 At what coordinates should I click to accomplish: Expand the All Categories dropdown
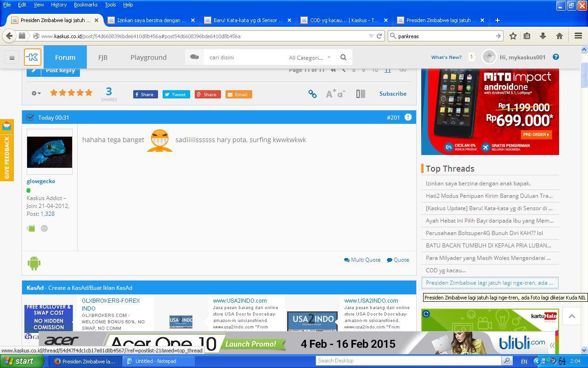click(309, 57)
